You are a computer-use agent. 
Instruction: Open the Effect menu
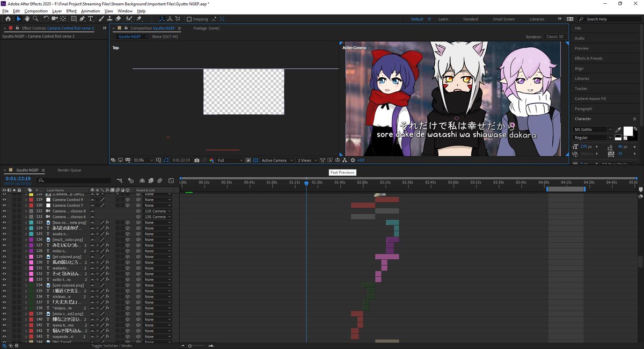point(71,11)
